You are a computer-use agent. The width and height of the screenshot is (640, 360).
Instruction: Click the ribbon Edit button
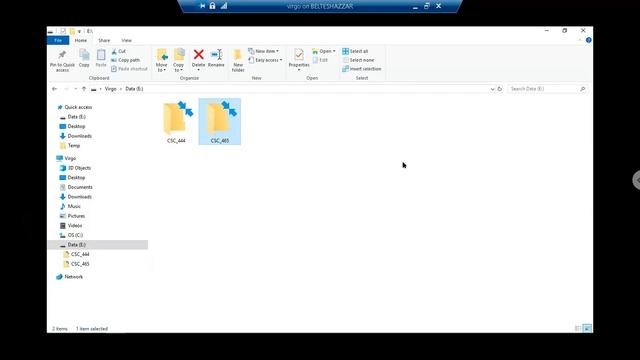click(x=320, y=60)
